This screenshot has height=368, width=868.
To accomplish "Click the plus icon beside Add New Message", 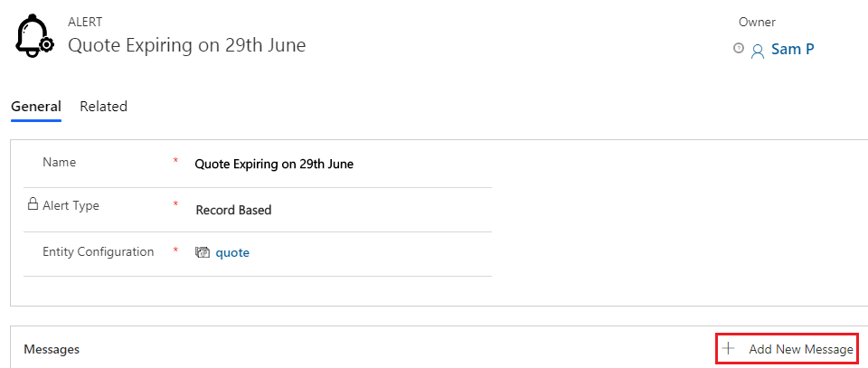I will pyautogui.click(x=728, y=349).
